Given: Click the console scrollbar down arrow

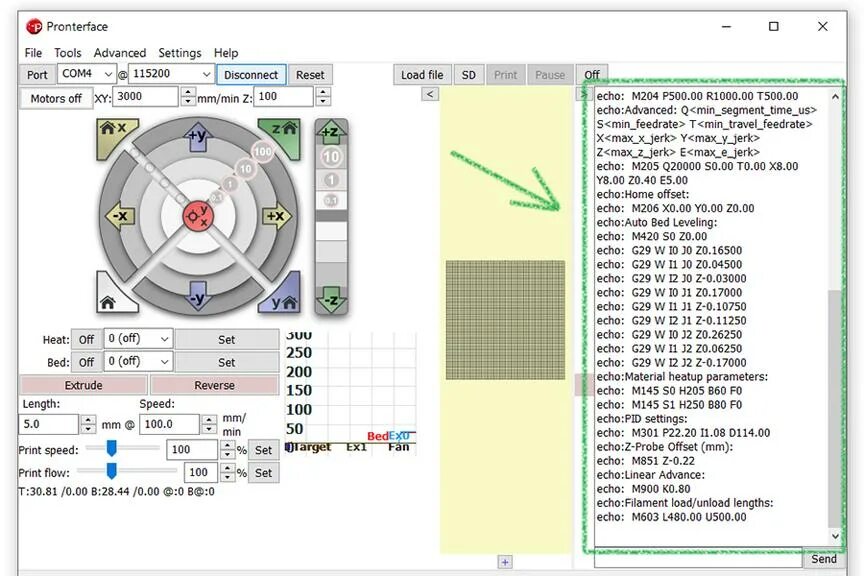Looking at the screenshot, I should click(835, 536).
